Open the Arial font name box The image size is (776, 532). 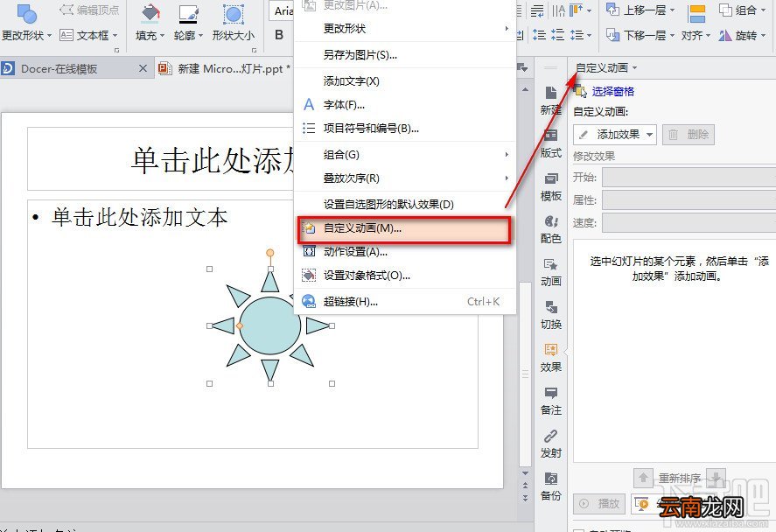click(282, 10)
